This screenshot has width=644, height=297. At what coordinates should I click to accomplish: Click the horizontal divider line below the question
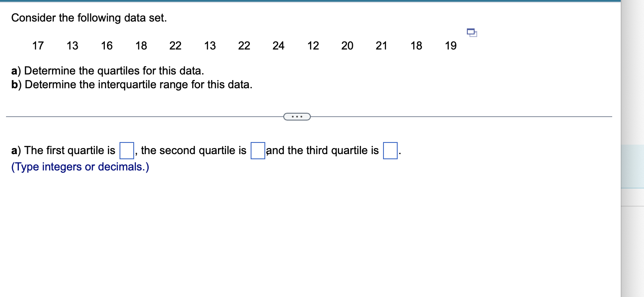click(x=150, y=116)
